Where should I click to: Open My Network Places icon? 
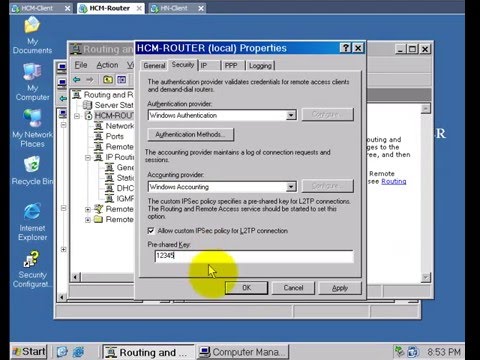(x=32, y=129)
